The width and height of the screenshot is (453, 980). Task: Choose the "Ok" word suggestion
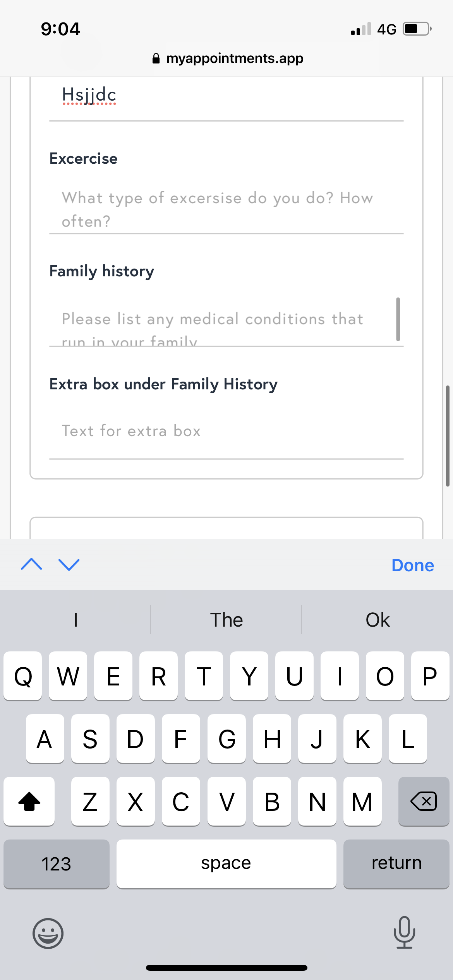377,620
